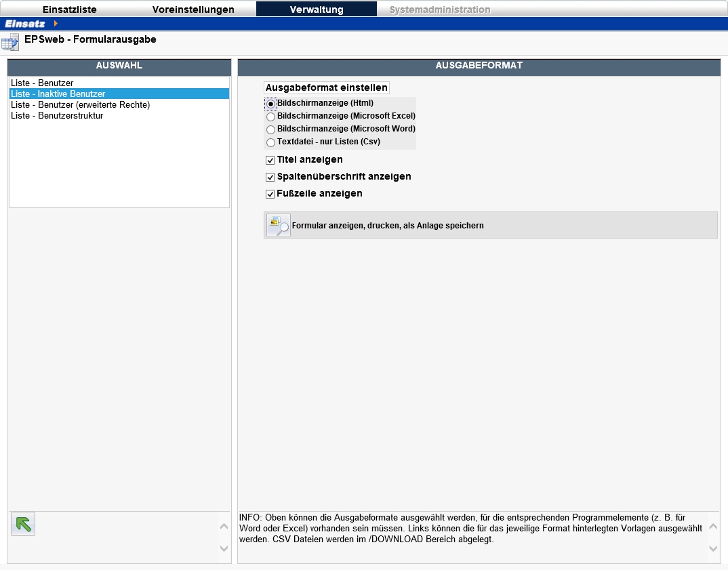Viewport: 728px width, 570px height.
Task: Select Bildschirmanzeige (Html) radio button
Action: click(x=270, y=104)
